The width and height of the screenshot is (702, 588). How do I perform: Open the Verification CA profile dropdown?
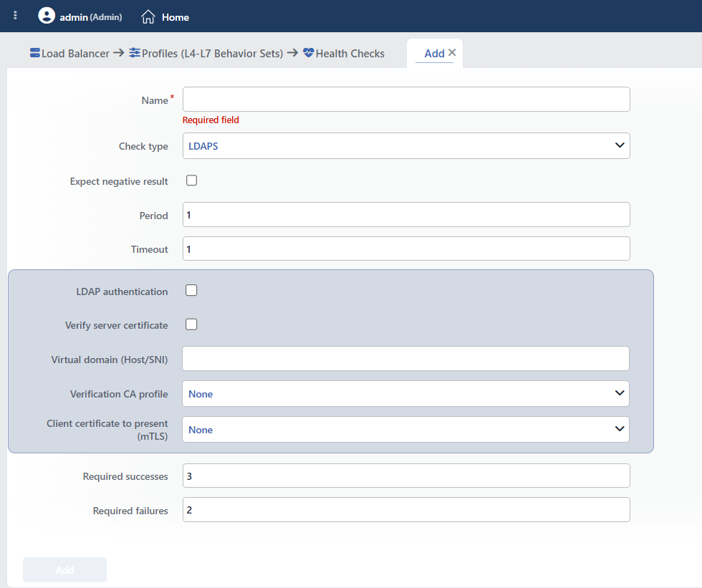click(405, 394)
